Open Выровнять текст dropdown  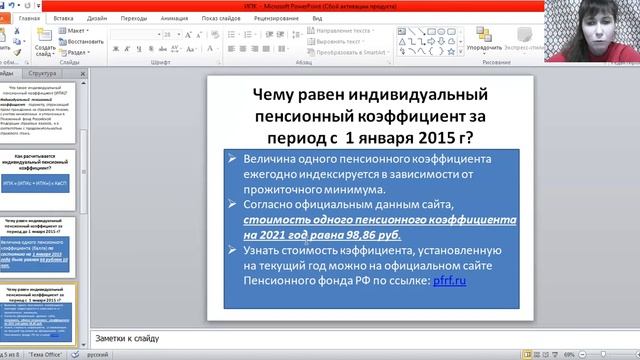[x=336, y=42]
